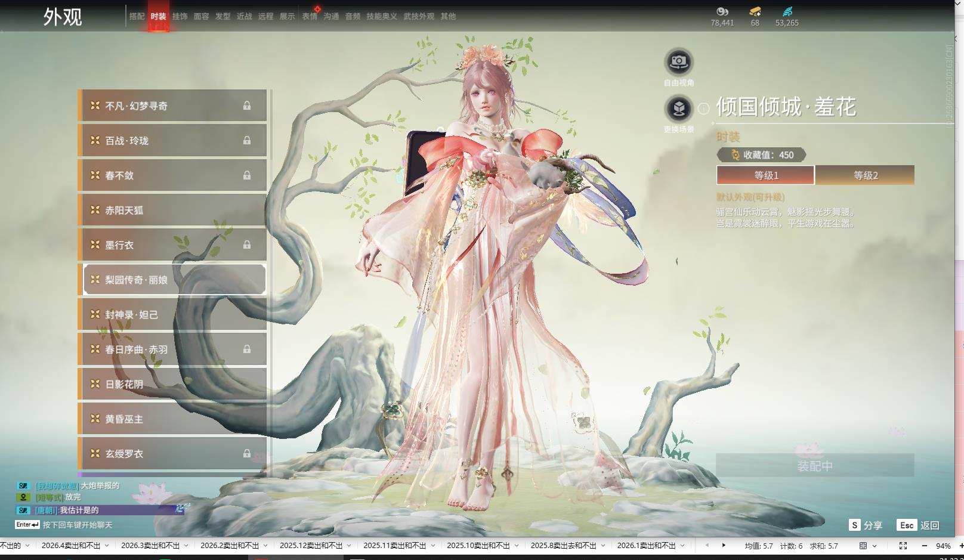Click the lock icon on 百战·玲珑
Viewport: 964px width, 560px height.
(x=246, y=140)
